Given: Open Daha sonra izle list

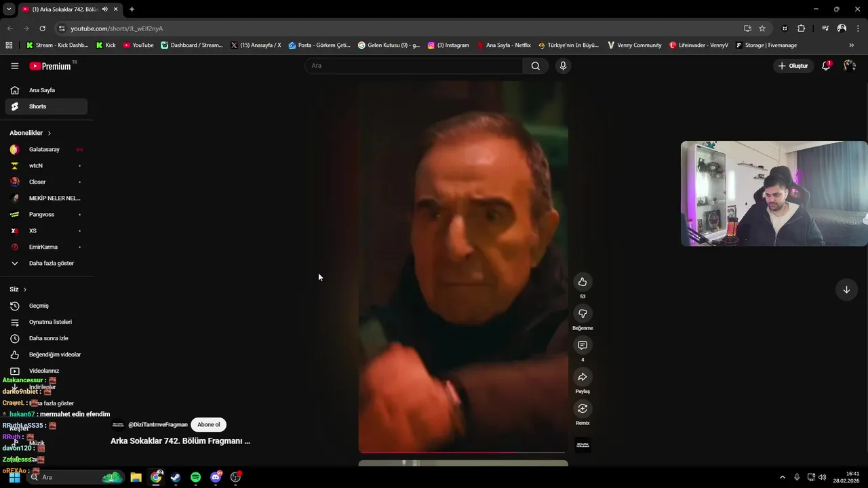Looking at the screenshot, I should (x=46, y=338).
